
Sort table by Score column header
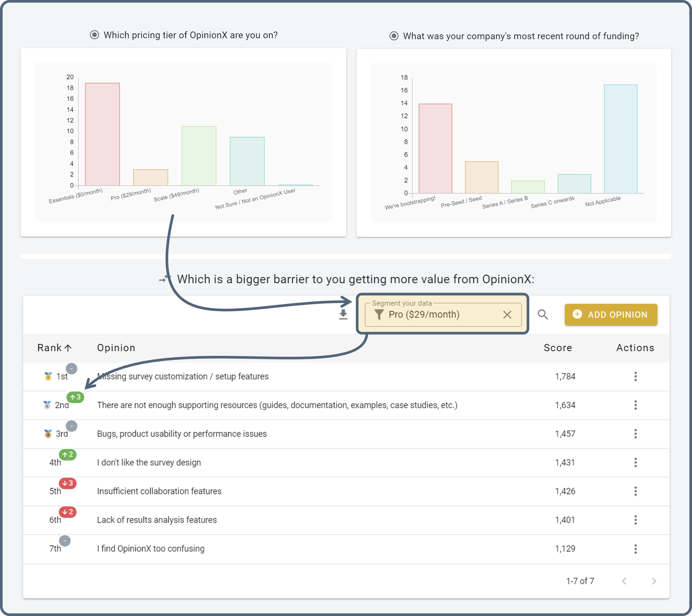pyautogui.click(x=557, y=348)
